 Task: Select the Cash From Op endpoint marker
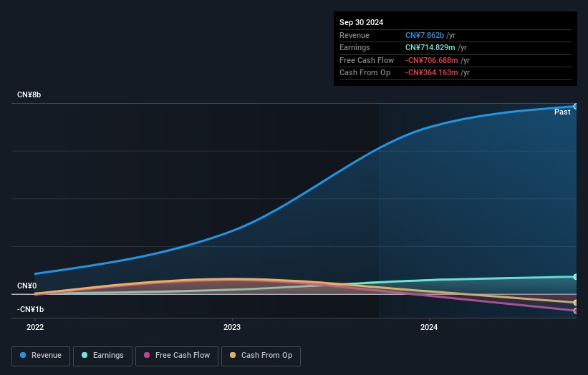575,302
